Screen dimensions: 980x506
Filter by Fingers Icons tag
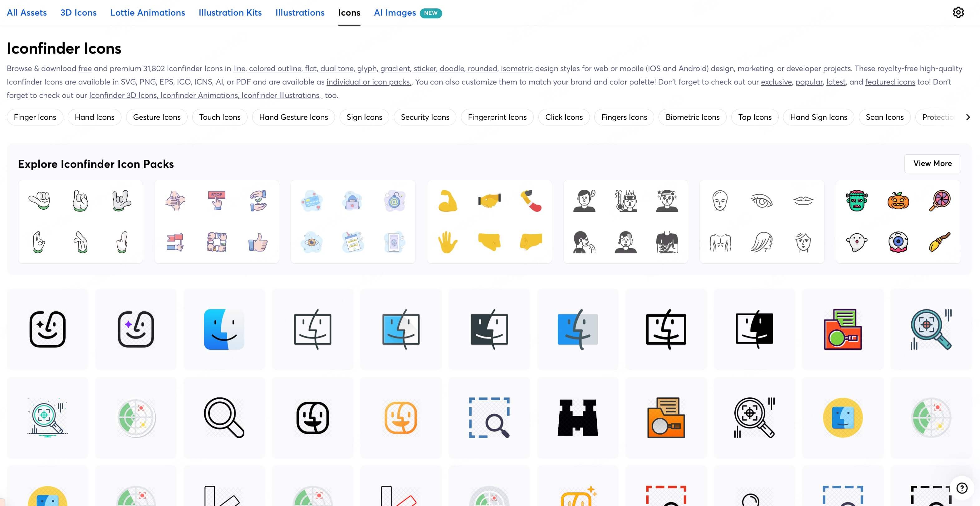pos(624,117)
